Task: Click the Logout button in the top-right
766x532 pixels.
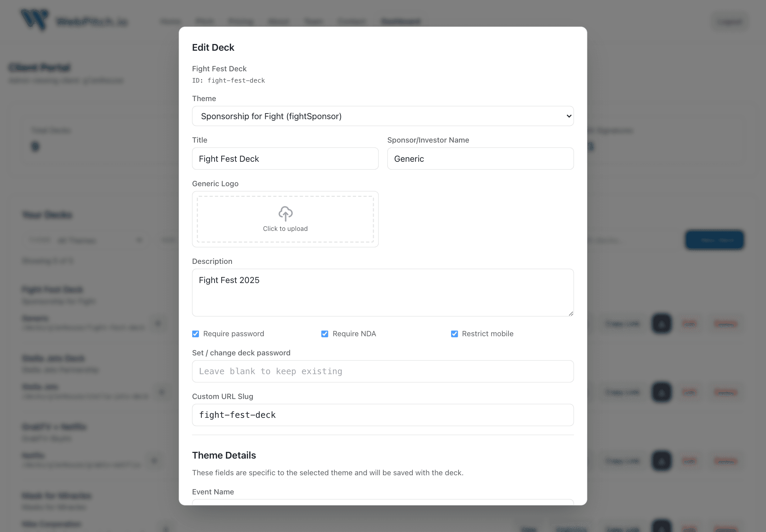Action: (729, 21)
